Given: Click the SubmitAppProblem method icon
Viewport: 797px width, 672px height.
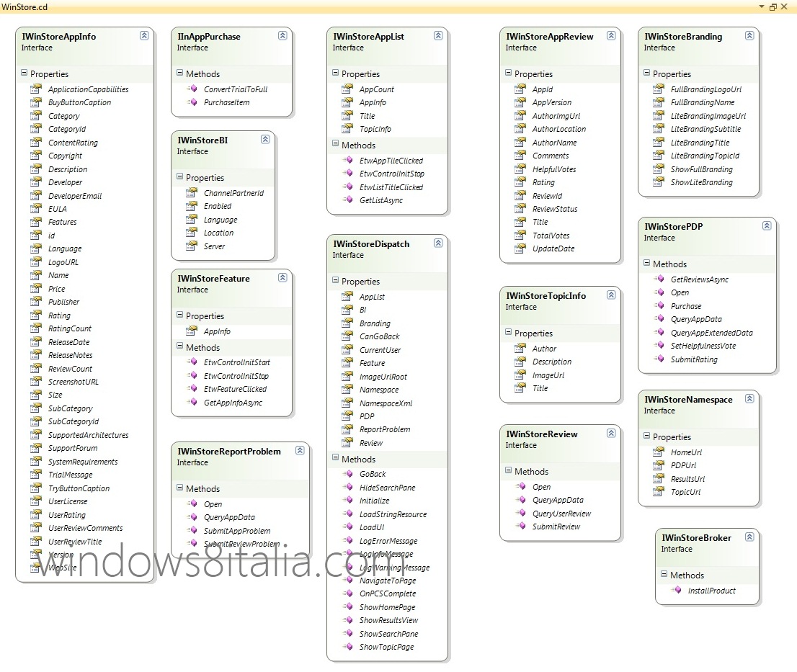Looking at the screenshot, I should 192,530.
